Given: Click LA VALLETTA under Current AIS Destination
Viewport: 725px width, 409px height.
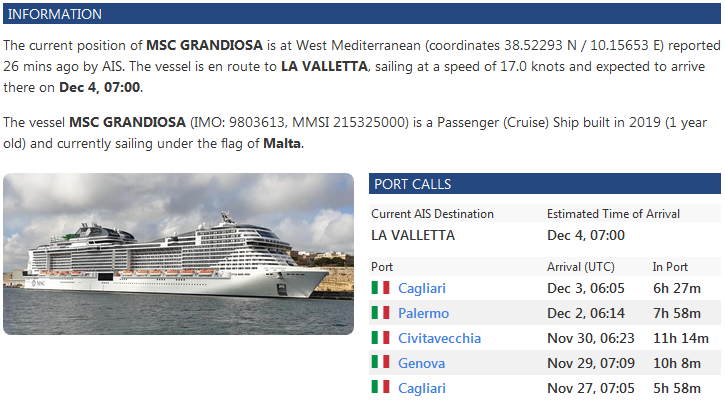Looking at the screenshot, I should click(x=413, y=236).
